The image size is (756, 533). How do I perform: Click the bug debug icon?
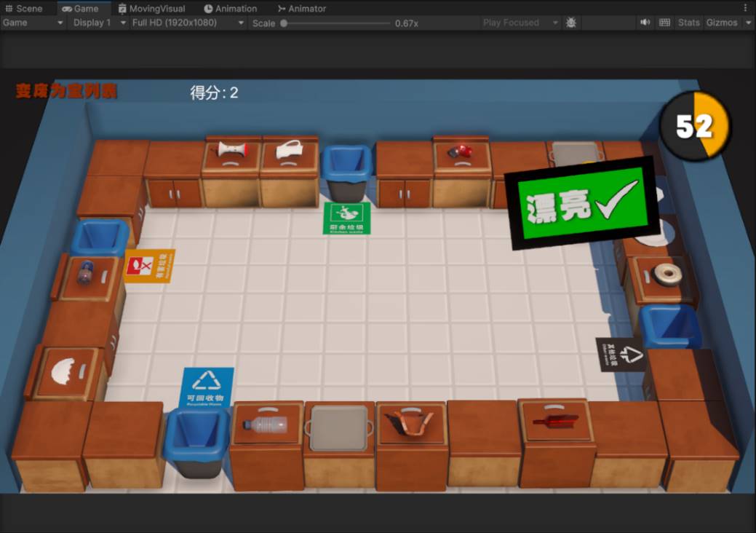pos(571,23)
